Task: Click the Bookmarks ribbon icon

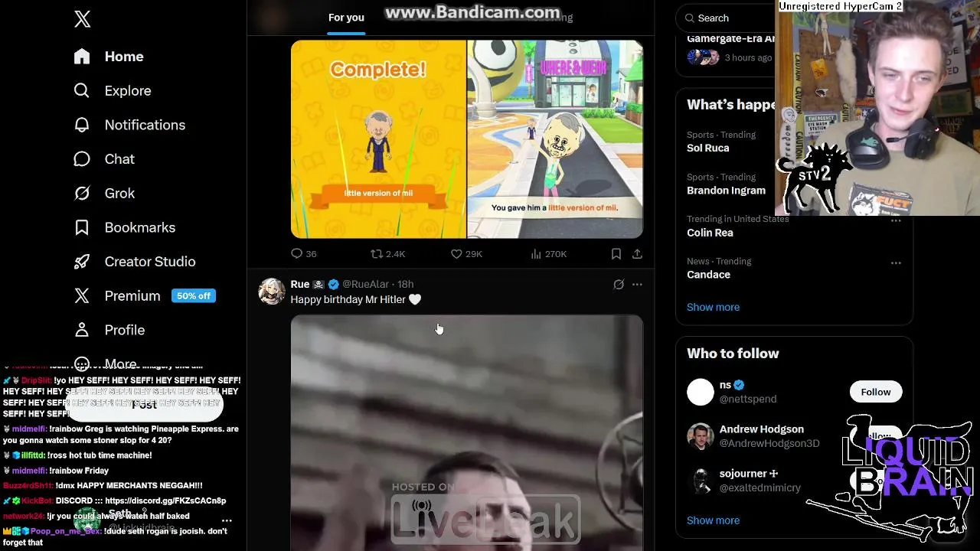Action: 82,227
